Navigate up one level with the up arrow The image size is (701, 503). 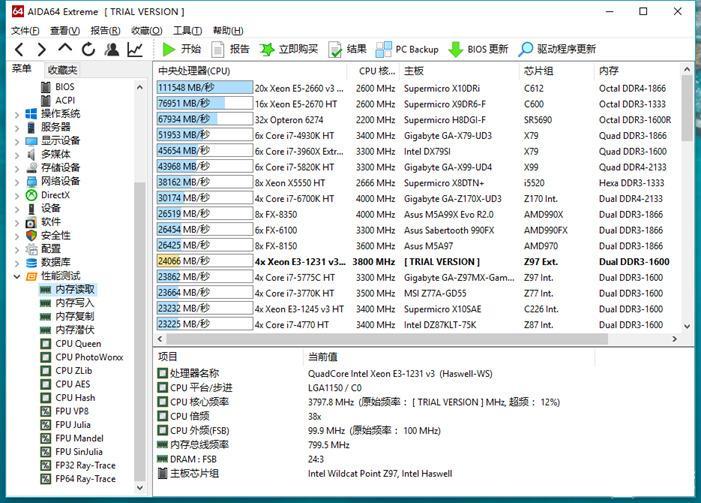coord(65,48)
